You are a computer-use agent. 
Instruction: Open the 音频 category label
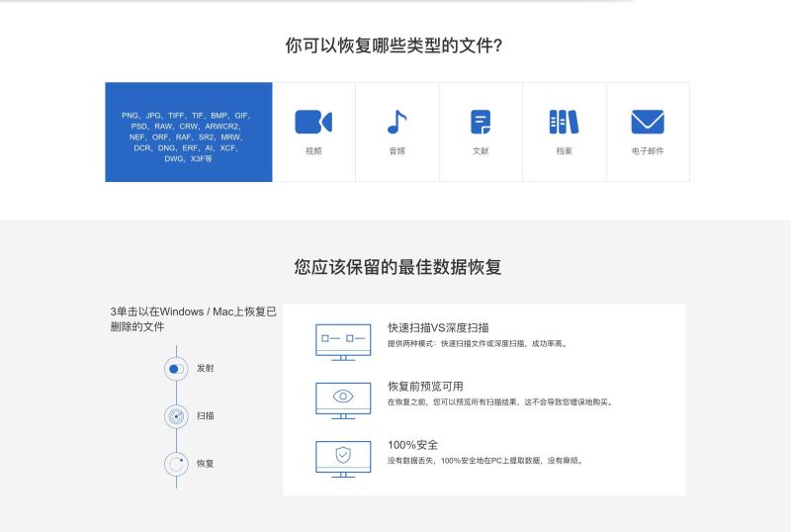[397, 151]
